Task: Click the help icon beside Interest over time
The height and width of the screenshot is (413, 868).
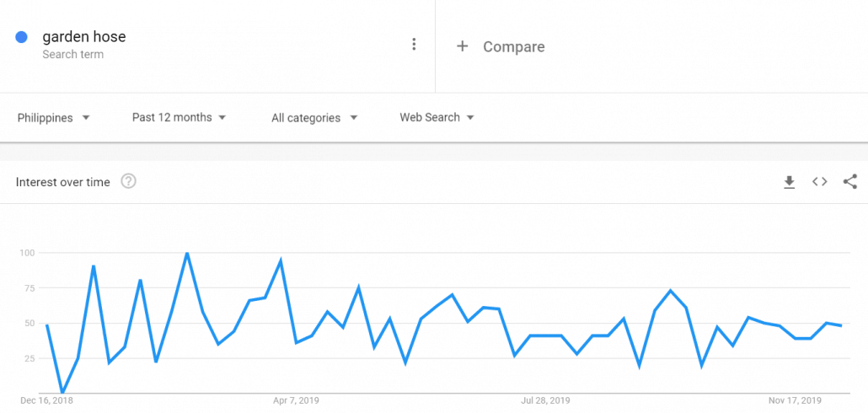Action: point(128,181)
